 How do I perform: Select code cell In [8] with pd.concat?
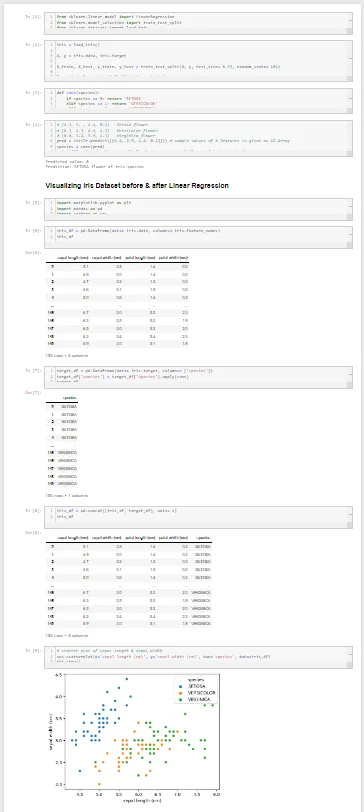[x=198, y=517]
